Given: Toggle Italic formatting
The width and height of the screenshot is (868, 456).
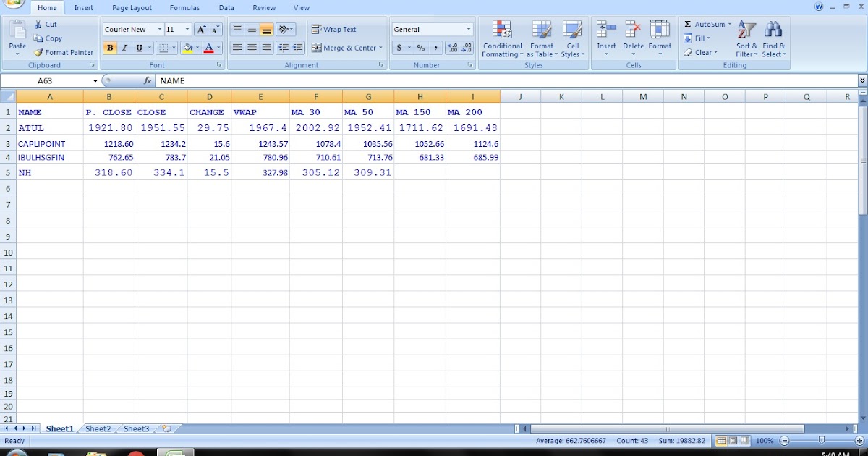Looking at the screenshot, I should pyautogui.click(x=124, y=48).
